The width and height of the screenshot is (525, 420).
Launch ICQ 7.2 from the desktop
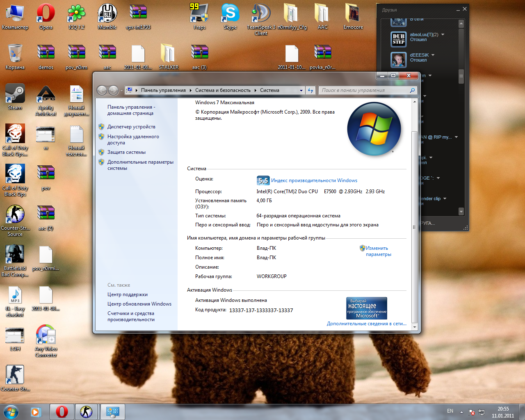tap(76, 16)
